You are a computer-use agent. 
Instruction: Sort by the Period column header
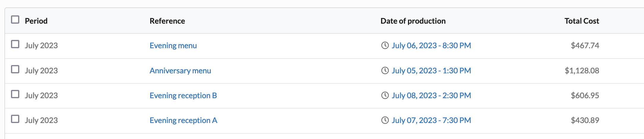tap(36, 21)
